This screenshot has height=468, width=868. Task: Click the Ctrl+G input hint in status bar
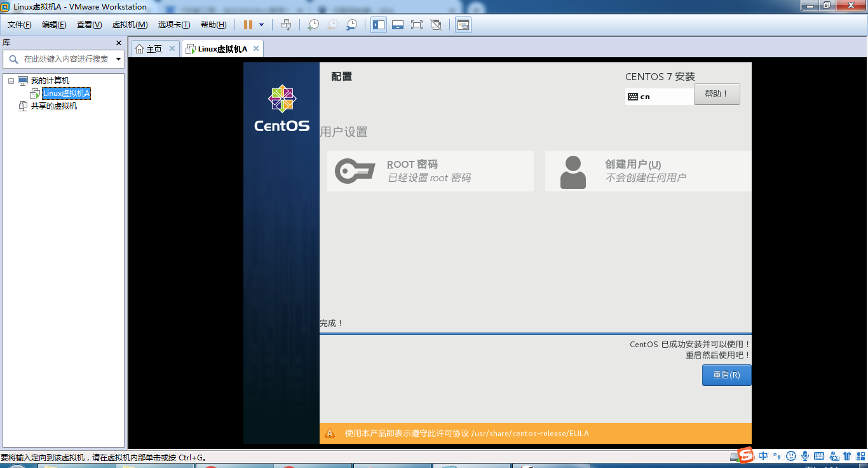coord(104,457)
